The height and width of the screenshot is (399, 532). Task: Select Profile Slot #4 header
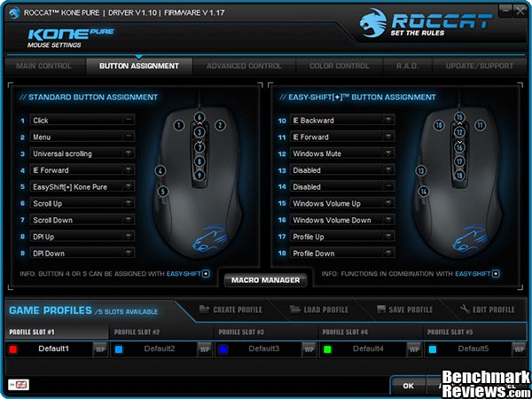[x=371, y=332]
